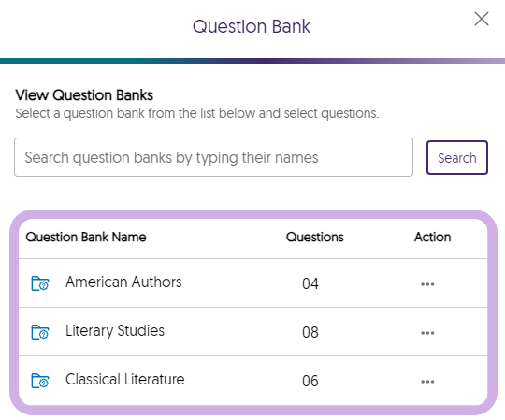
Task: Click question count 04 for American Authors
Action: click(310, 283)
